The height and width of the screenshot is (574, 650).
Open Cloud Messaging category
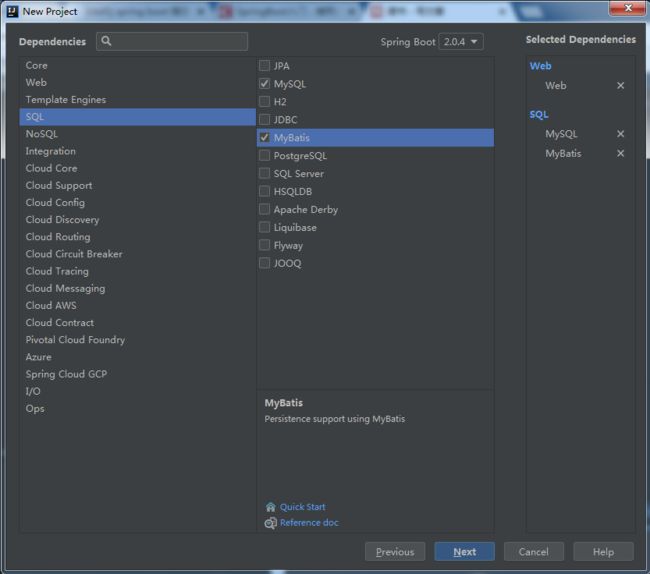pyautogui.click(x=138, y=288)
